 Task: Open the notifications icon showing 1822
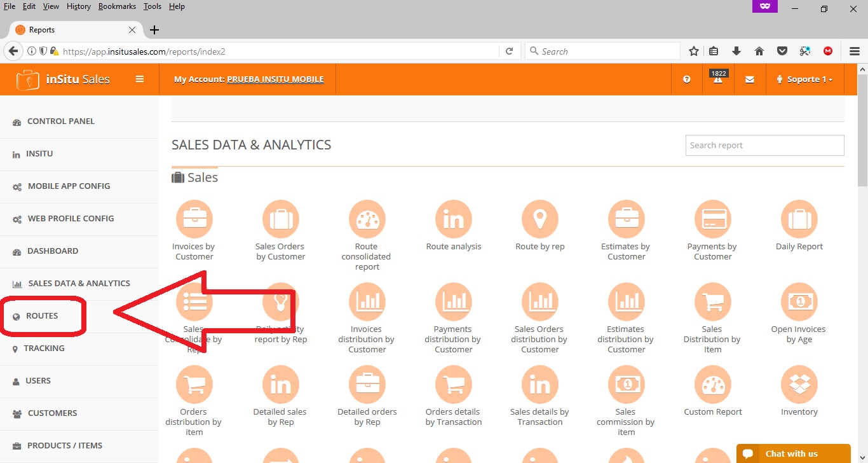[x=718, y=79]
